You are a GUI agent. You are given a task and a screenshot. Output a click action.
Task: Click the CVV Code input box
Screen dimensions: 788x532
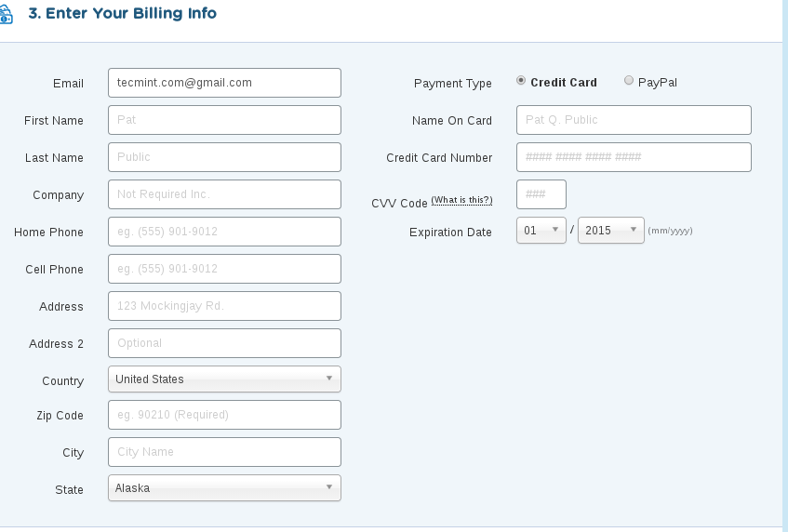tap(541, 194)
